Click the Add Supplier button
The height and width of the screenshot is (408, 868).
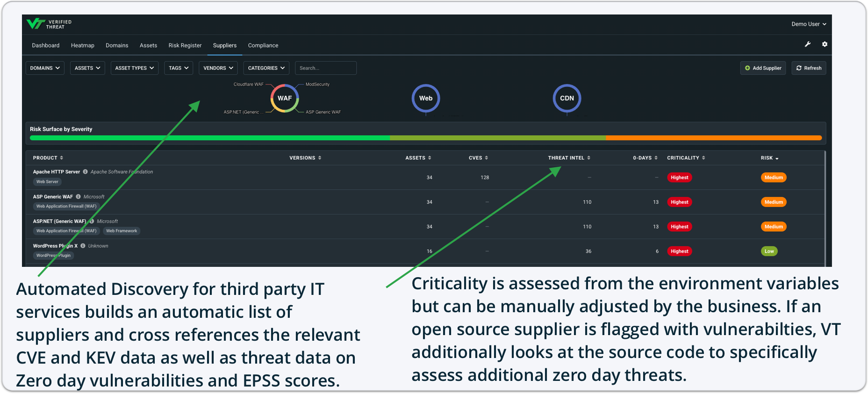(x=763, y=68)
